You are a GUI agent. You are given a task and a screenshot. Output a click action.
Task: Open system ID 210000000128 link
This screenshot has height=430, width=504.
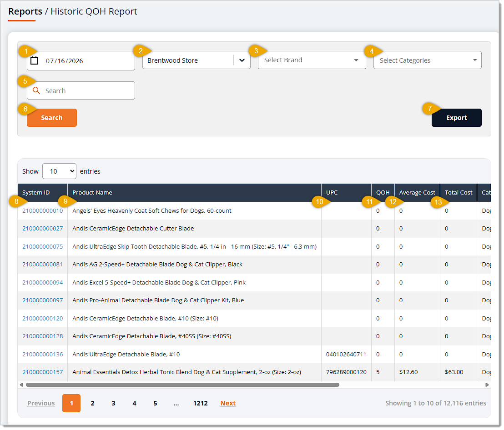tap(43, 337)
